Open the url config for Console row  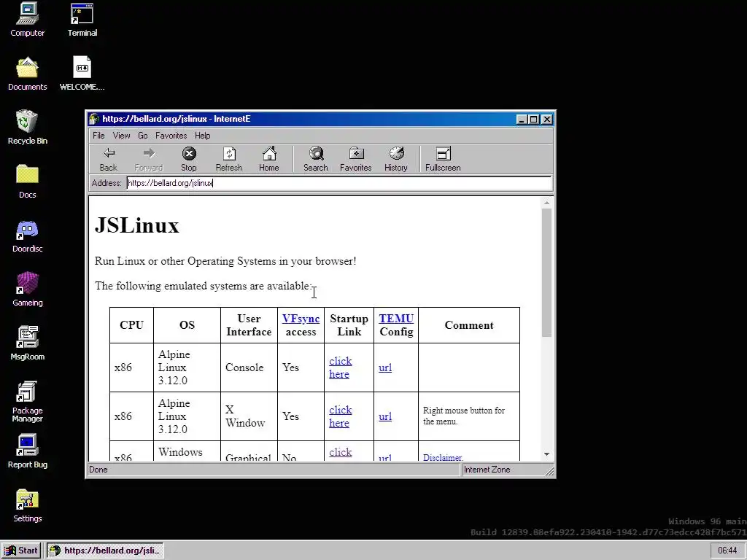[x=385, y=367]
